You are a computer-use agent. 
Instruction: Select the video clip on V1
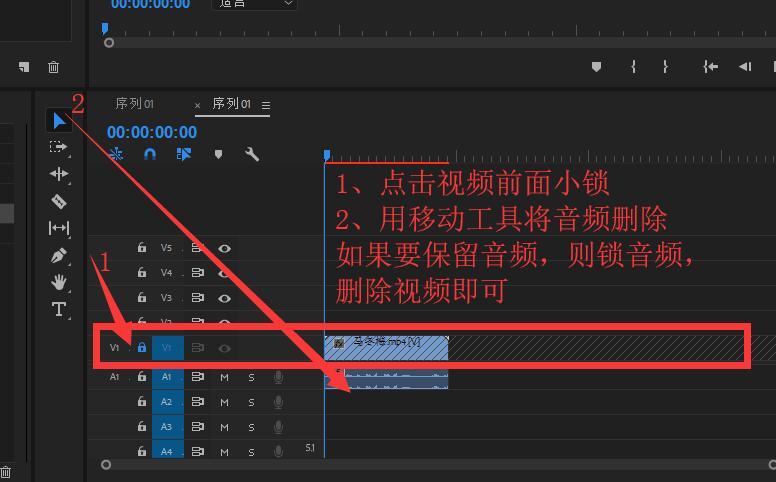pyautogui.click(x=387, y=348)
